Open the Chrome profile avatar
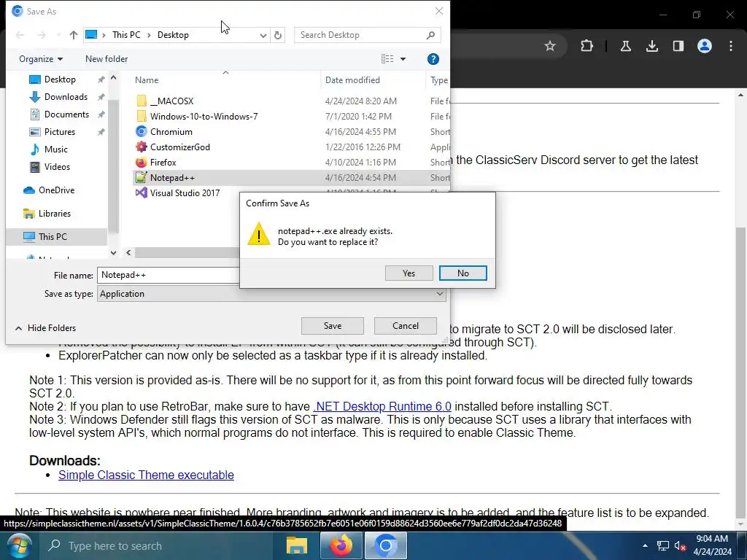This screenshot has width=747, height=560. pos(705,46)
